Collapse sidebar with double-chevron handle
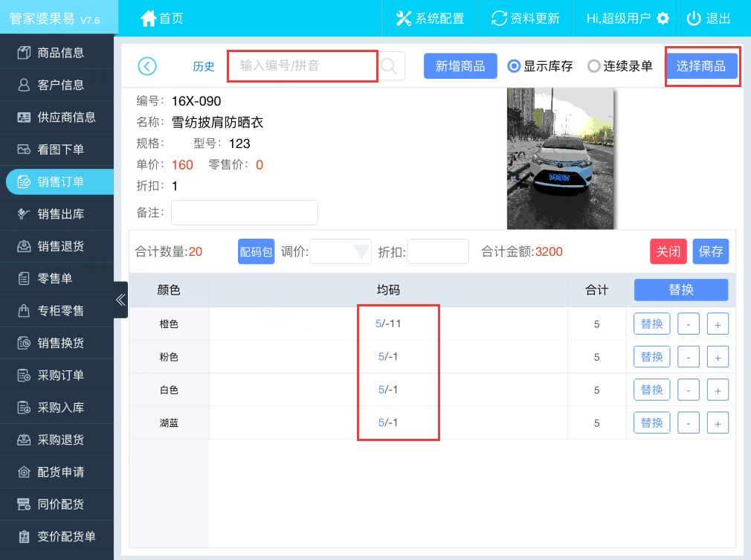Image resolution: width=751 pixels, height=560 pixels. pyautogui.click(x=120, y=300)
